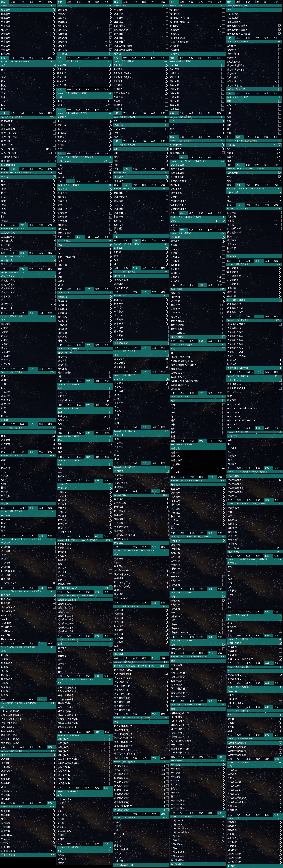Uncheck 所有马匹 checkbox in 马匹 外观选项
The height and width of the screenshot is (868, 283).
tap(54, 177)
